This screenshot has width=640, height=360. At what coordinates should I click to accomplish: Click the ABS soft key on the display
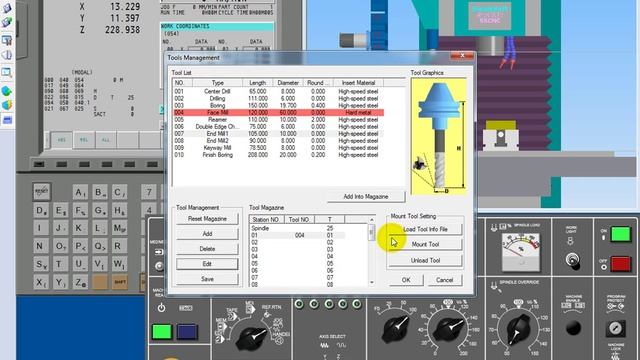(61, 140)
